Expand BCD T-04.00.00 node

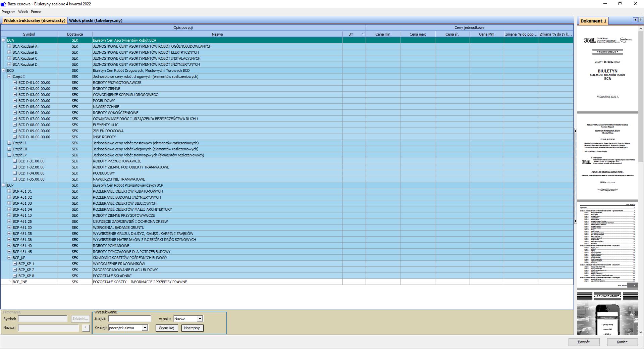pos(15,173)
